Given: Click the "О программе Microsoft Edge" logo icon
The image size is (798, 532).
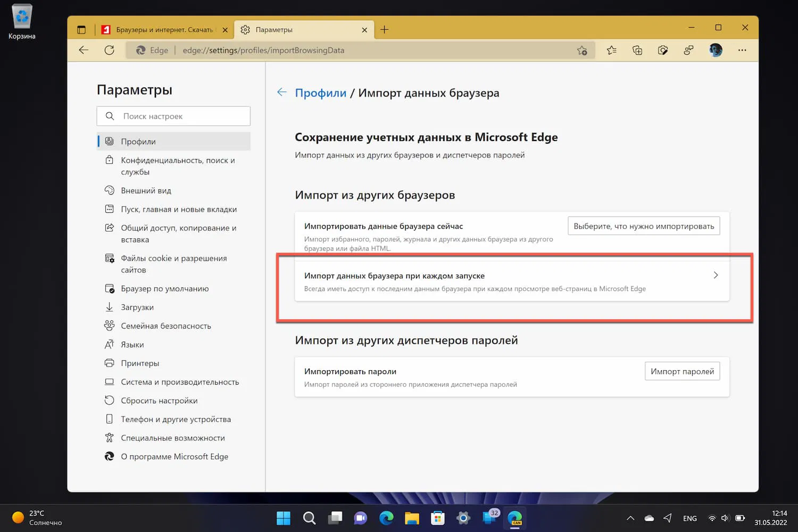Looking at the screenshot, I should coord(109,456).
